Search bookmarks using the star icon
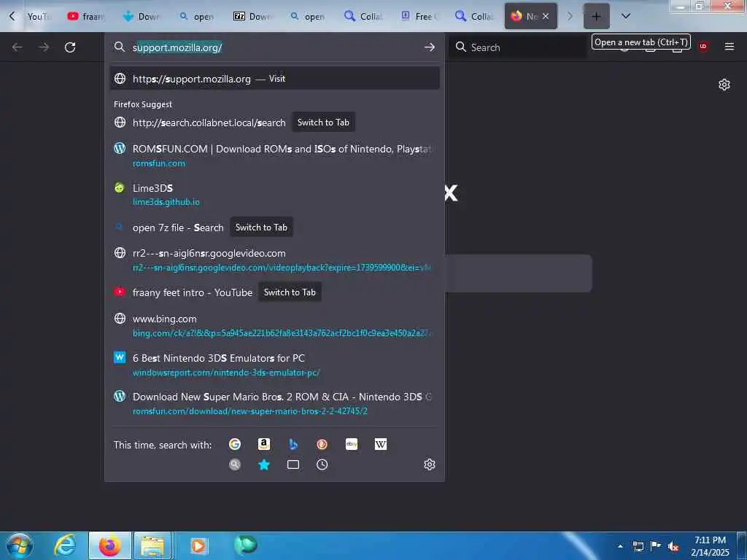The height and width of the screenshot is (560, 747). pos(264,464)
